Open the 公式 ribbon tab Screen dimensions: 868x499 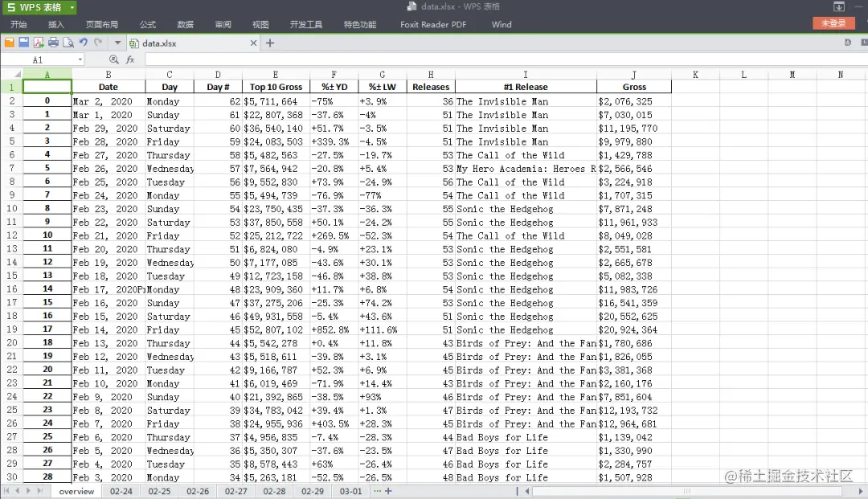point(148,24)
